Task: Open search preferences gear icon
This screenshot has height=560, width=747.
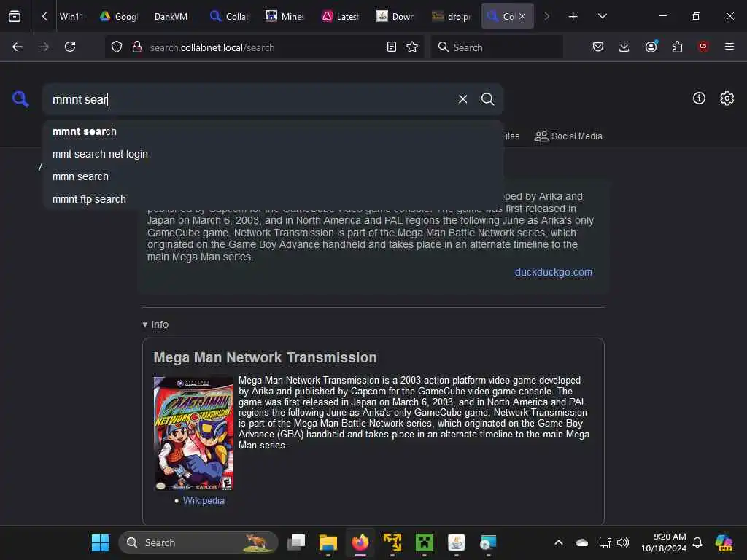Action: click(727, 98)
